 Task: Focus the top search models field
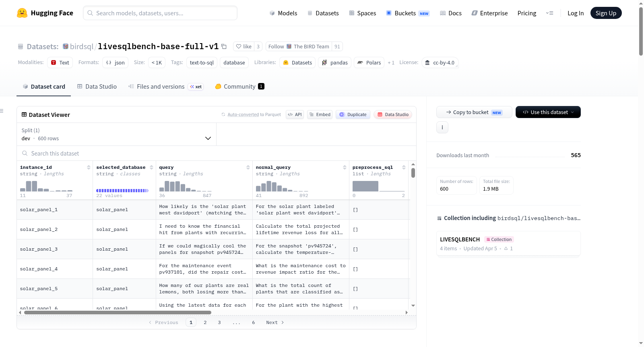coord(160,13)
